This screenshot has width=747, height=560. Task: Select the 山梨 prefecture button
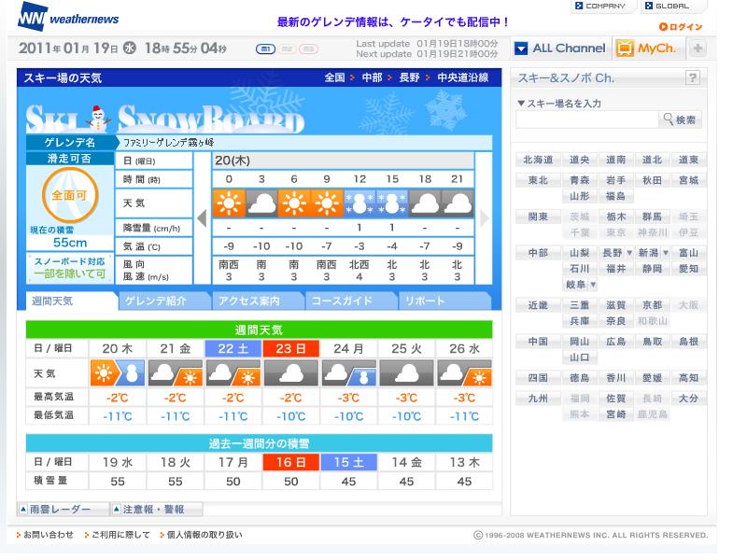(579, 253)
